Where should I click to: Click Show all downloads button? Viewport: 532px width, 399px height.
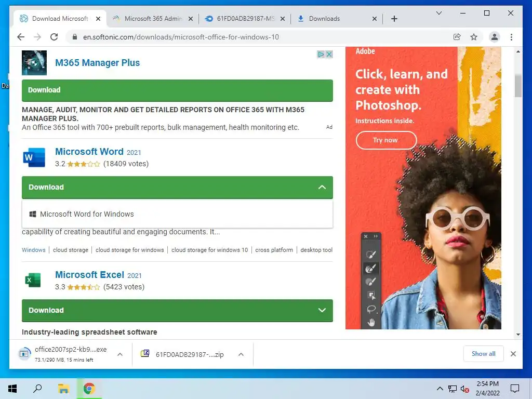484,354
